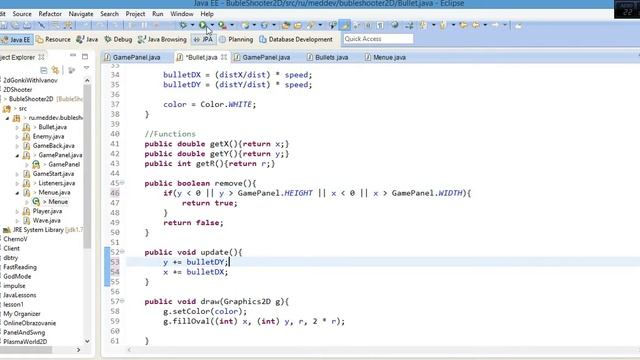
Task: Click the Search flashlight toolbar icon
Action: [x=311, y=25]
